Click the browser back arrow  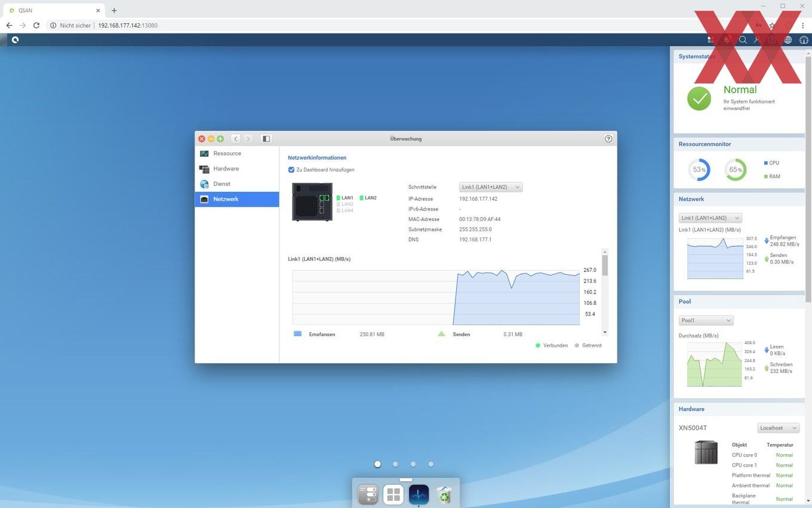point(9,26)
